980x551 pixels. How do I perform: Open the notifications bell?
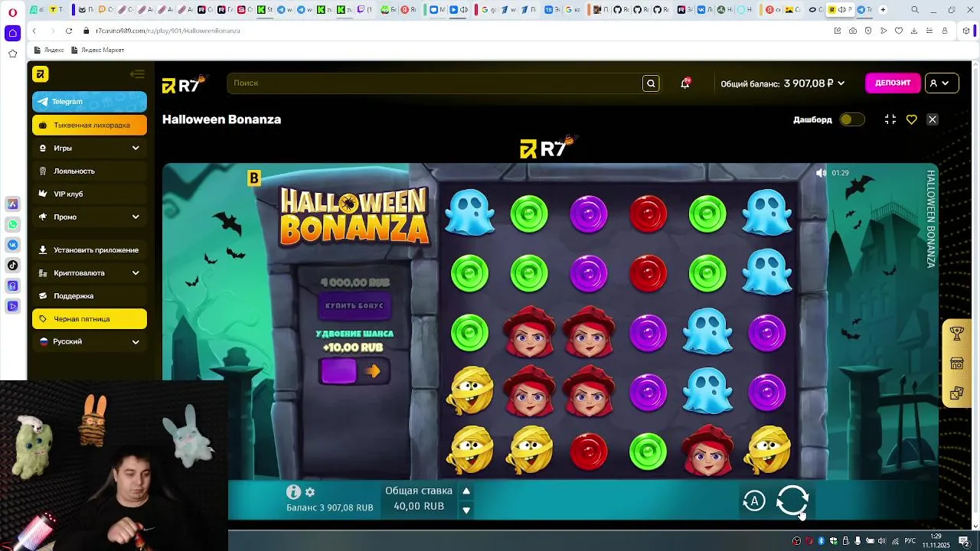click(x=685, y=83)
